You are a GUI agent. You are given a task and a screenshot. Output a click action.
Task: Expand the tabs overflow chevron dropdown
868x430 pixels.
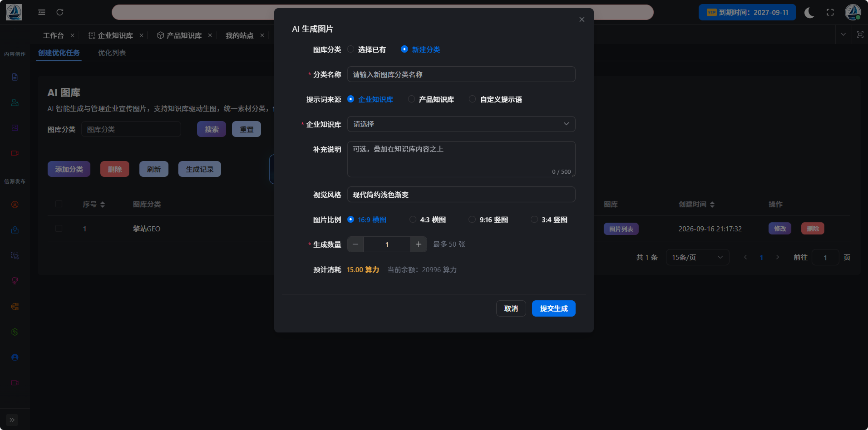point(843,34)
